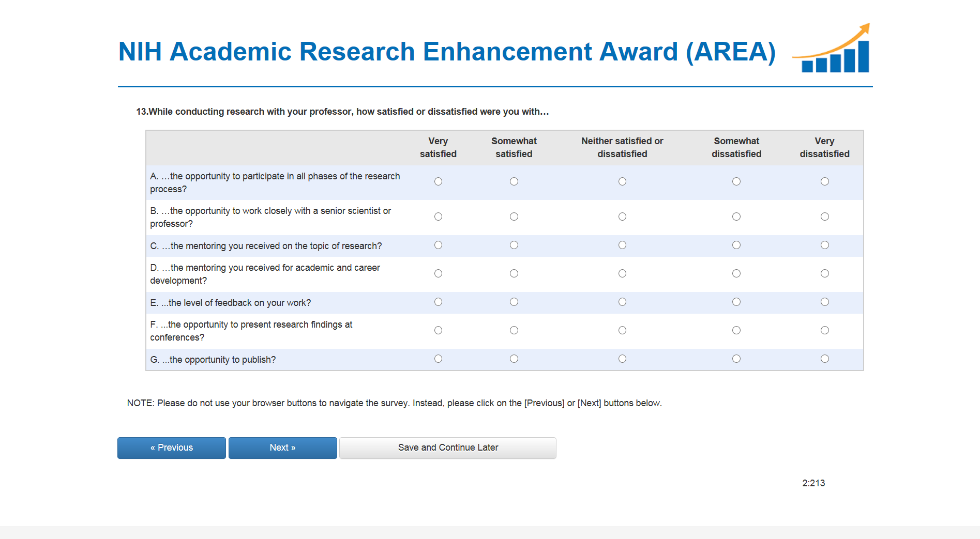Select Somewhat satisfied for row F conferences
This screenshot has width=980, height=539.
click(x=514, y=330)
